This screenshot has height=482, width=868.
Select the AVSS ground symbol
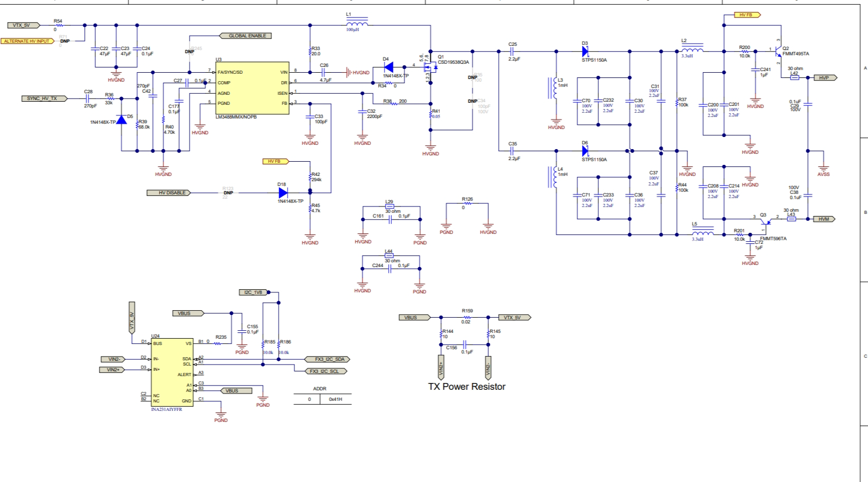(x=823, y=169)
